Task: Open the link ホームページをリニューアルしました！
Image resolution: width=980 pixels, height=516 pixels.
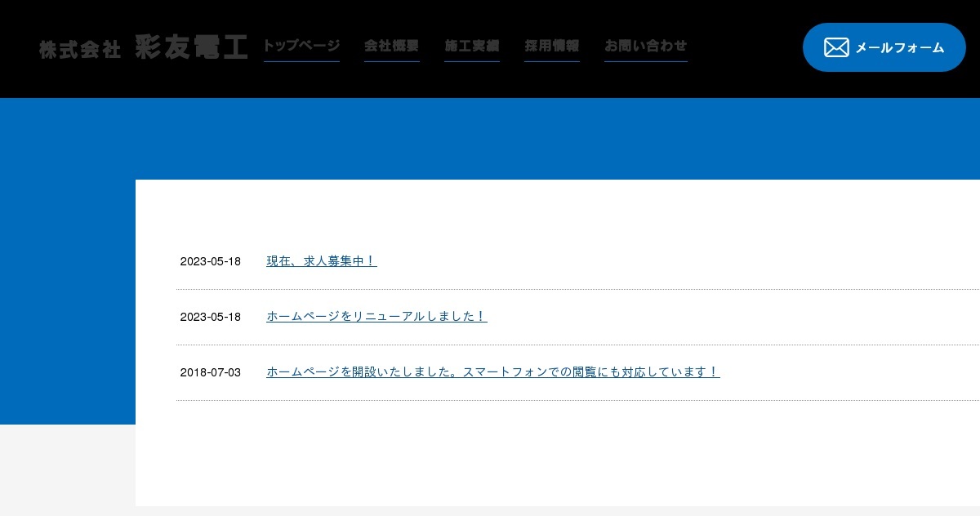Action: click(376, 317)
